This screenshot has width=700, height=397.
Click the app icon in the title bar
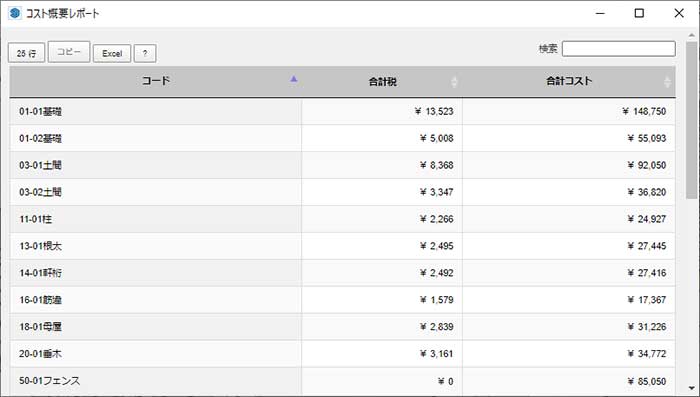pos(15,13)
